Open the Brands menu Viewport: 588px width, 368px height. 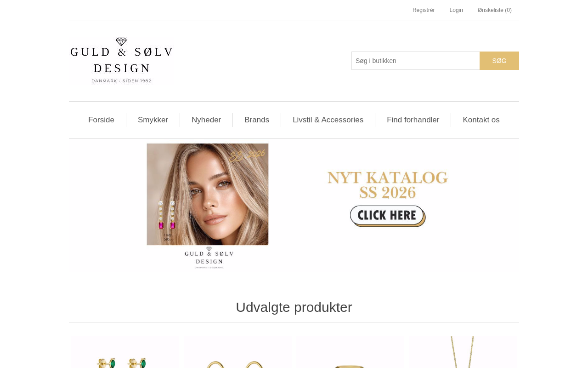pos(257,120)
